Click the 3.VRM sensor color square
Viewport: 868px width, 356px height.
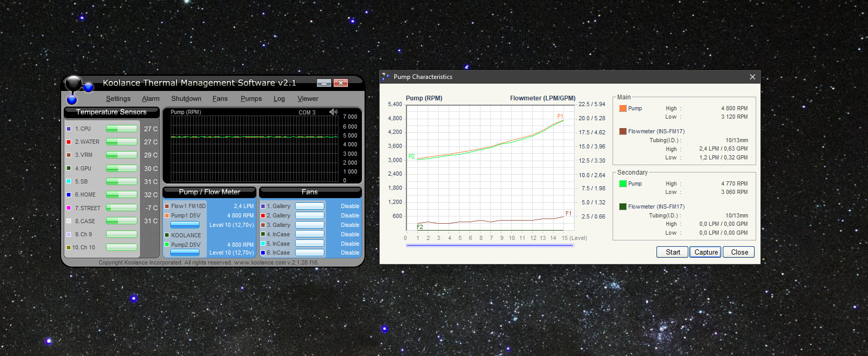click(x=68, y=155)
